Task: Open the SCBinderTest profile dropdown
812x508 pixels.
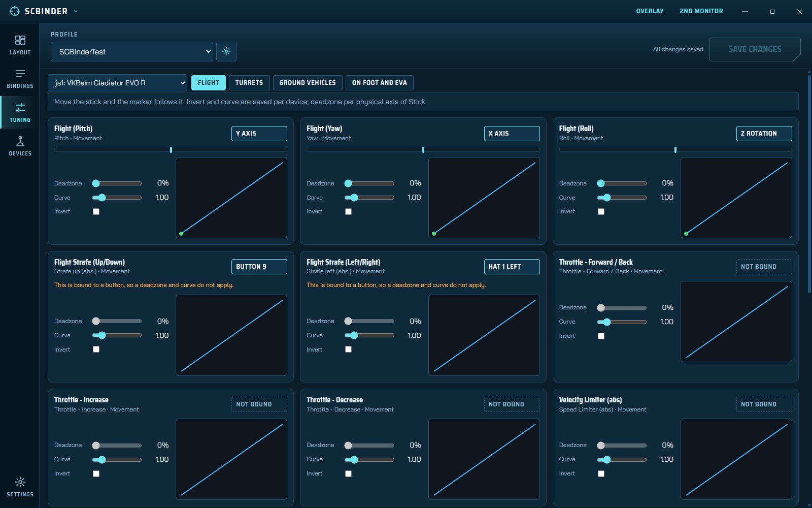Action: [132, 51]
